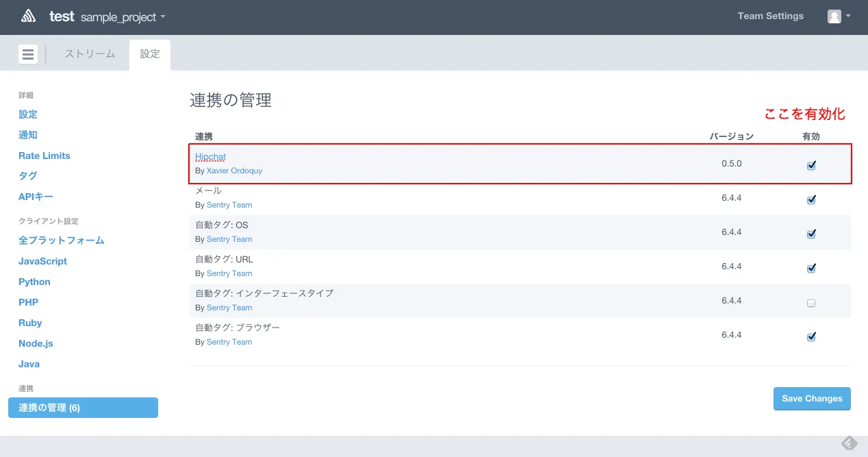Switch to the ストリーム tab

(x=88, y=53)
